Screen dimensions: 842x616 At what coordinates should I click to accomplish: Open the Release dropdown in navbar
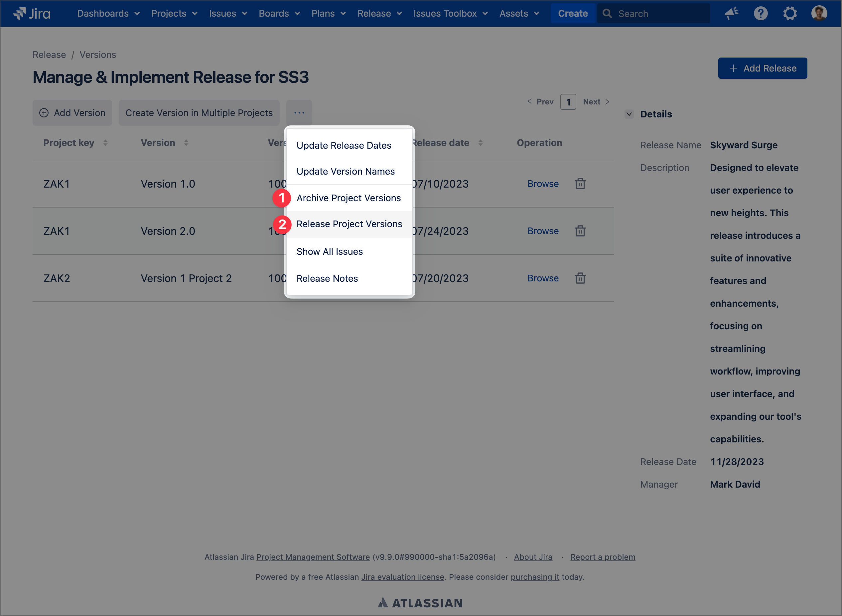(x=379, y=13)
